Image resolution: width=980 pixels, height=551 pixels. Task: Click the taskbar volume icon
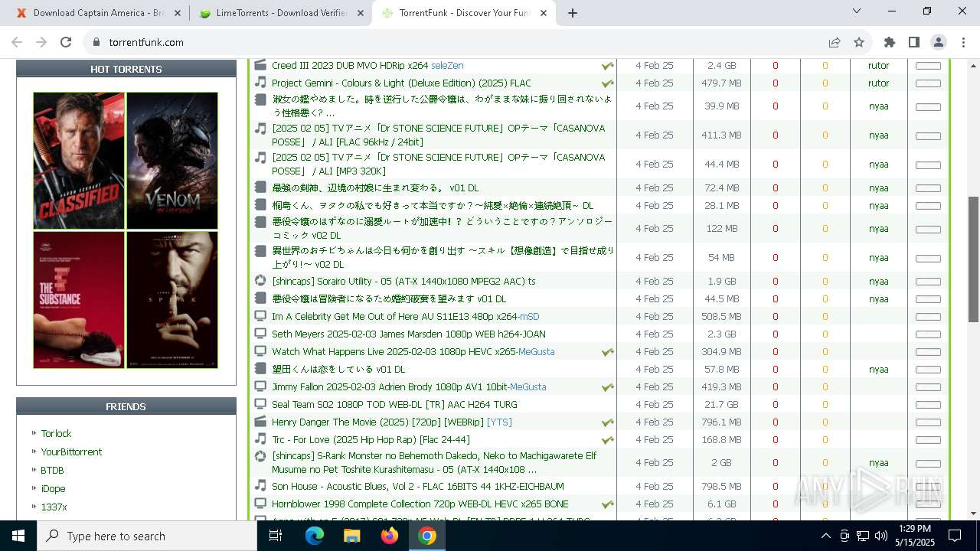(x=880, y=536)
